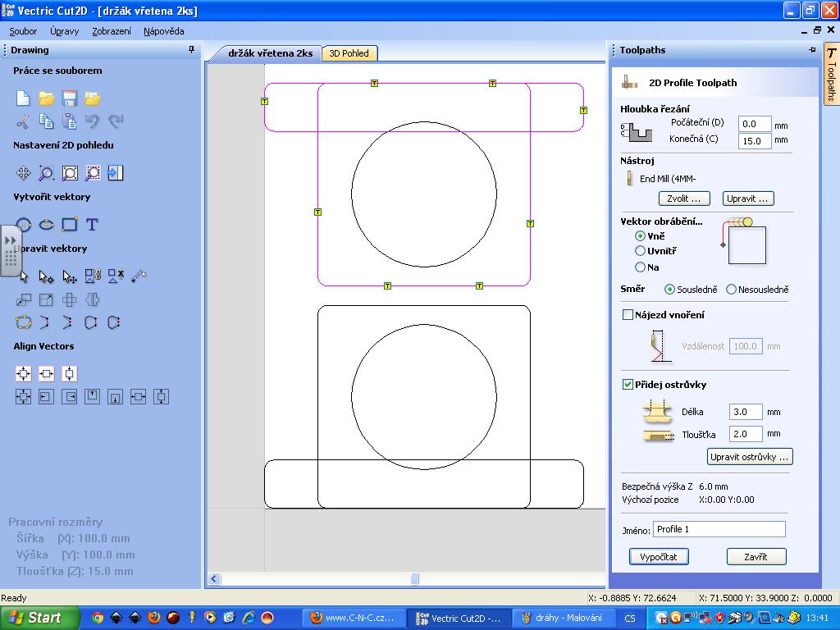Switch to the 3D Pohled tab
This screenshot has height=630, width=840.
click(349, 53)
